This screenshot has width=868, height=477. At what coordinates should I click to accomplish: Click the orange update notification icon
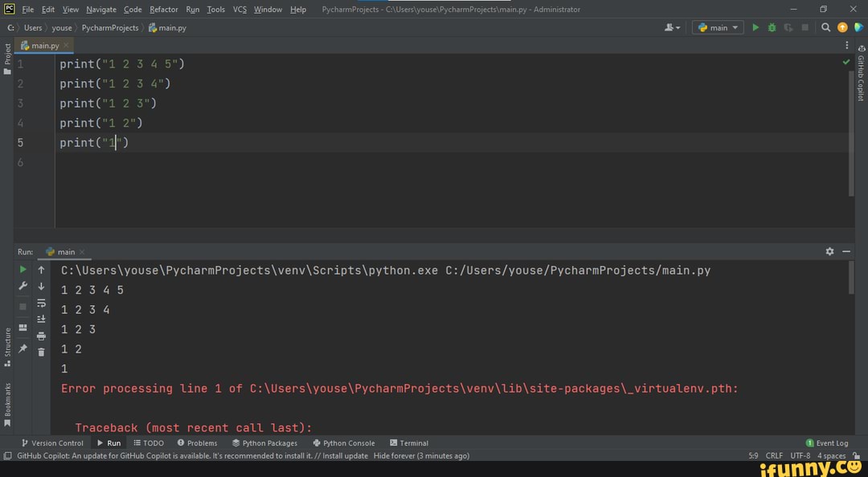click(842, 27)
